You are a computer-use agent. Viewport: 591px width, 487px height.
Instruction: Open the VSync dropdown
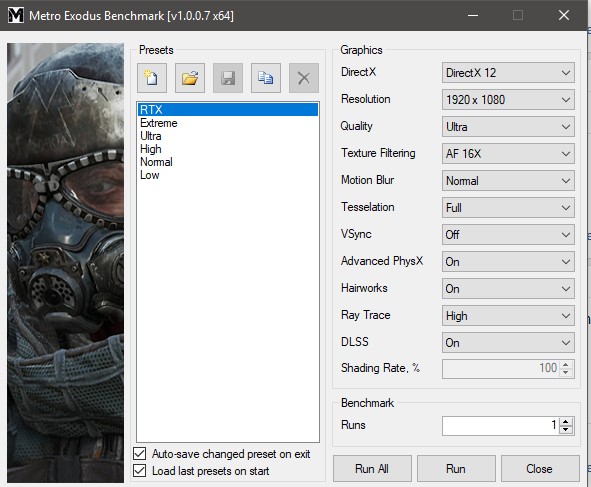tap(508, 235)
